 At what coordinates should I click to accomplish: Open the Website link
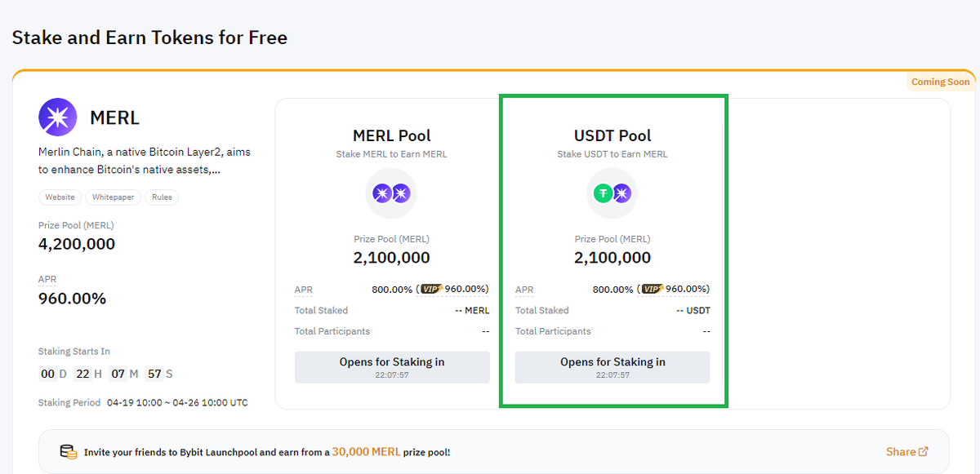coord(60,197)
